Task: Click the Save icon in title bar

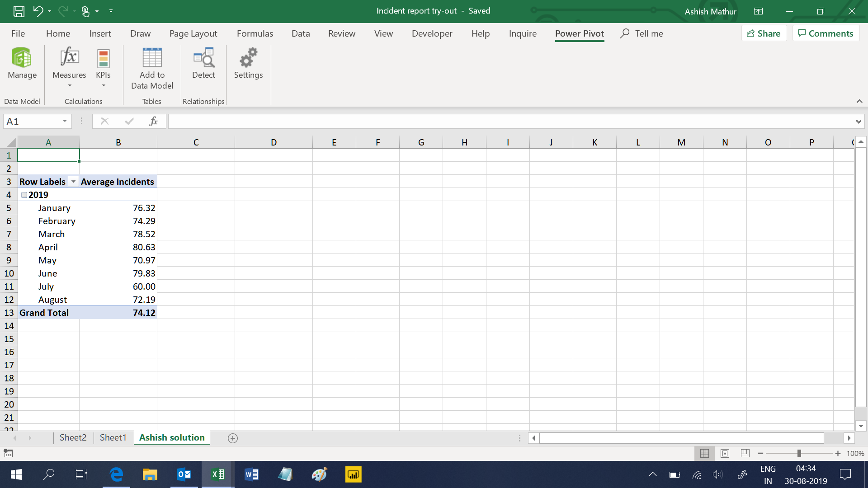Action: pos(19,11)
